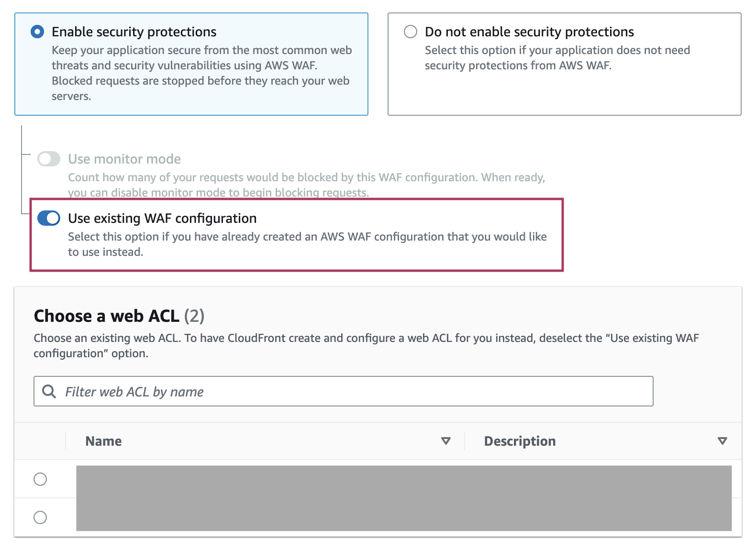Click the Use monitor mode label
Screen dimensions: 756x549
(124, 159)
